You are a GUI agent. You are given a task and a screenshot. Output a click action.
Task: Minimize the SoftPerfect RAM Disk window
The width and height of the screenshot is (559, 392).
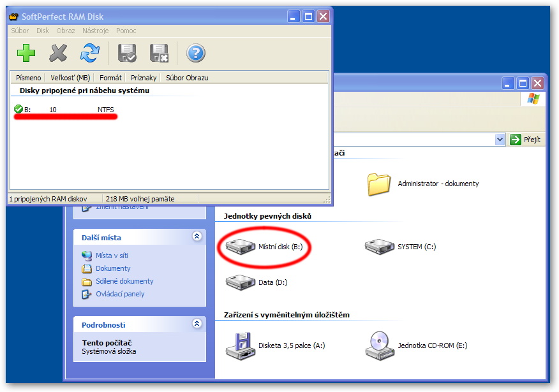[x=294, y=17]
